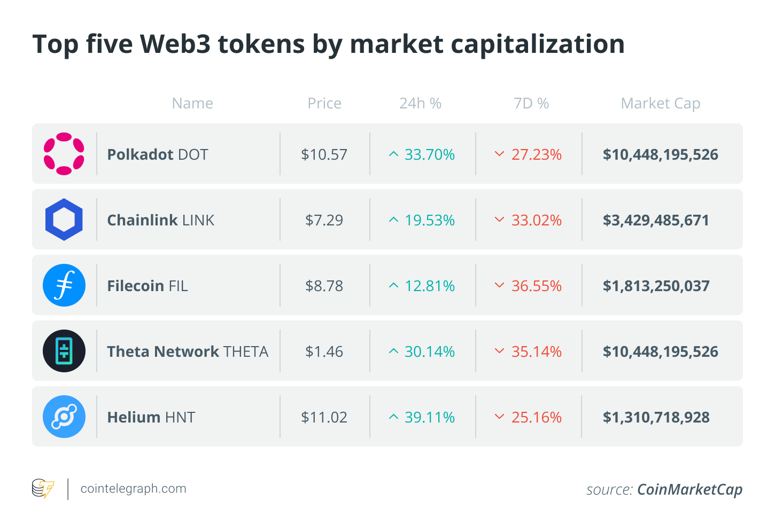Click the Name column header

[192, 103]
